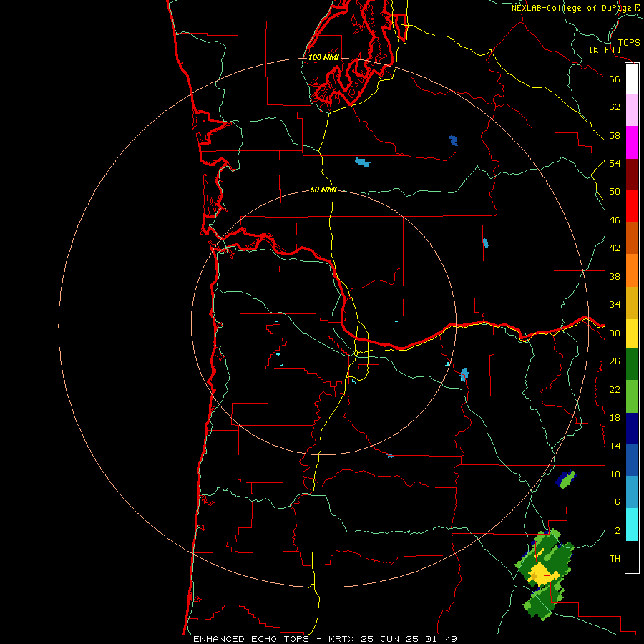Click the dark green legend swatch
Viewport: 644px width, 644px height.
(x=632, y=364)
